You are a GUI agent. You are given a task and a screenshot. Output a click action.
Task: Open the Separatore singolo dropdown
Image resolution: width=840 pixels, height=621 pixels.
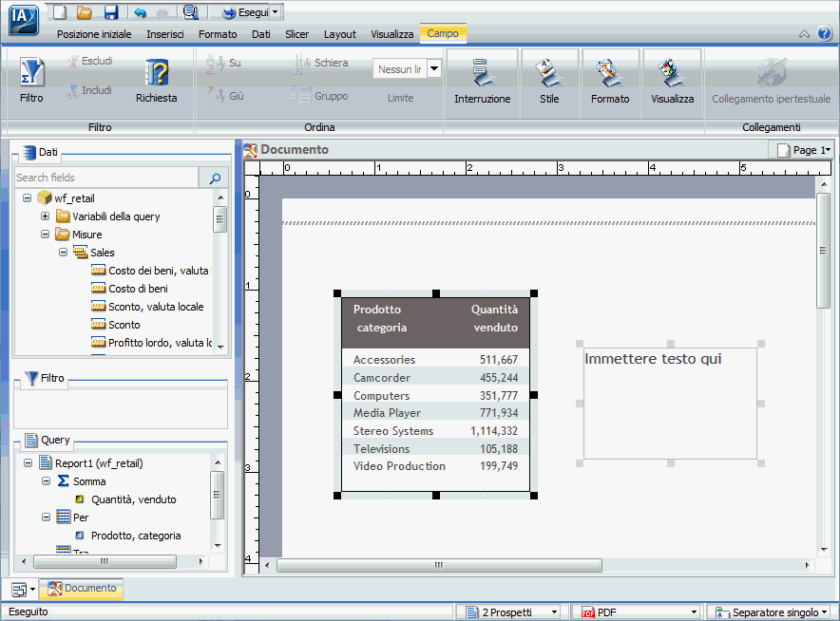(x=771, y=612)
